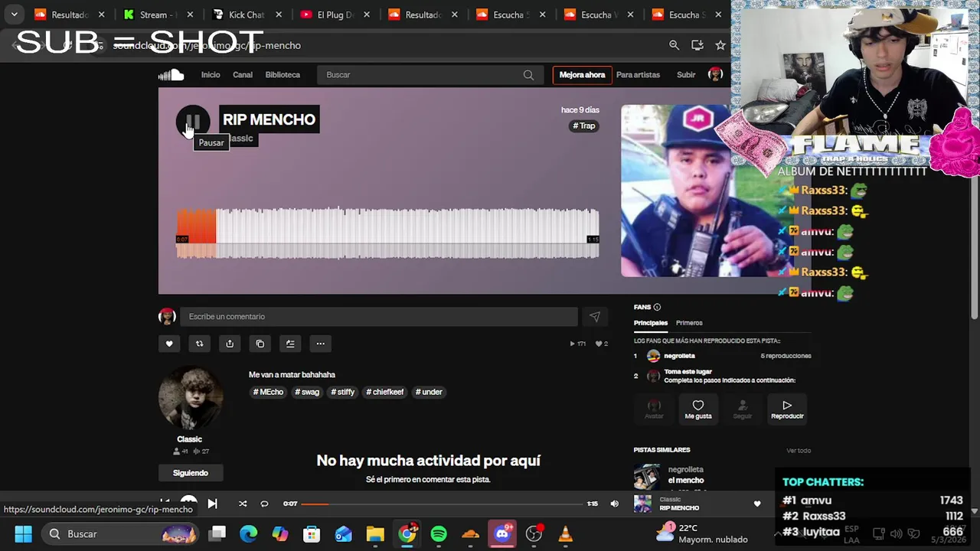Click the Escribe un comentario field
Image resolution: width=980 pixels, height=551 pixels.
(x=379, y=316)
